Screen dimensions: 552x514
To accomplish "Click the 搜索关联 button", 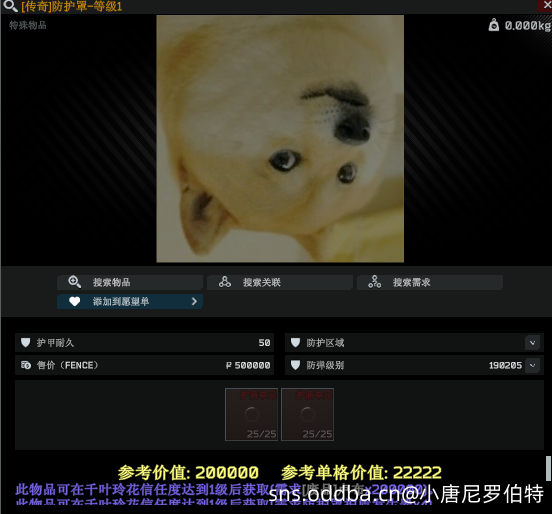I will coord(280,282).
